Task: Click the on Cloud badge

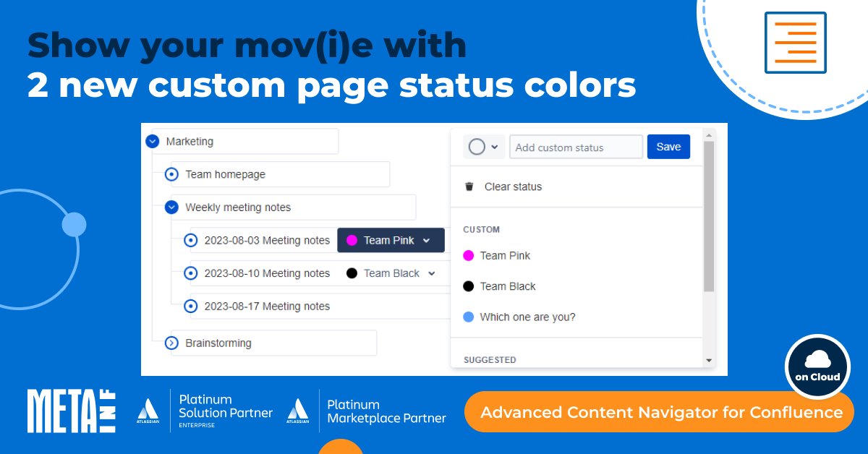Action: (817, 367)
